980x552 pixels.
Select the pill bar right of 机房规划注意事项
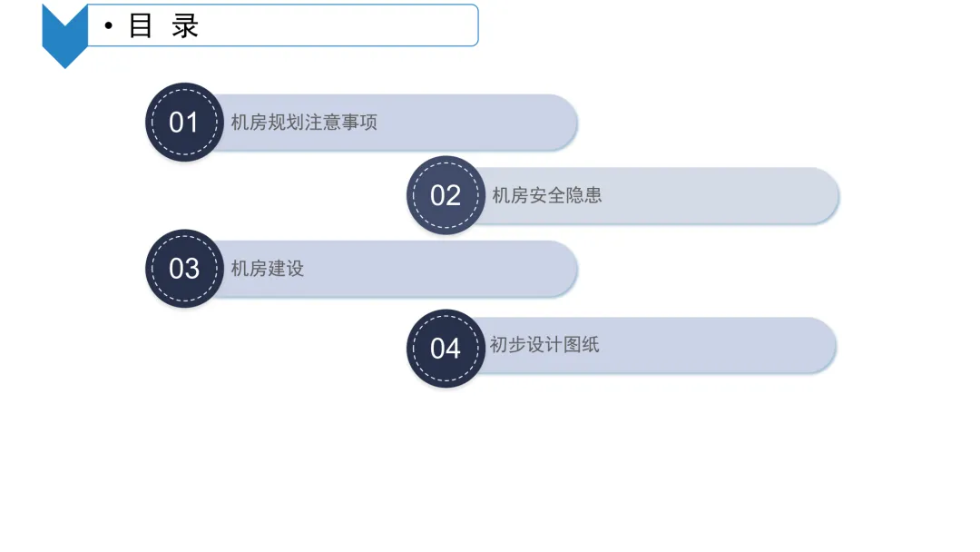477,122
